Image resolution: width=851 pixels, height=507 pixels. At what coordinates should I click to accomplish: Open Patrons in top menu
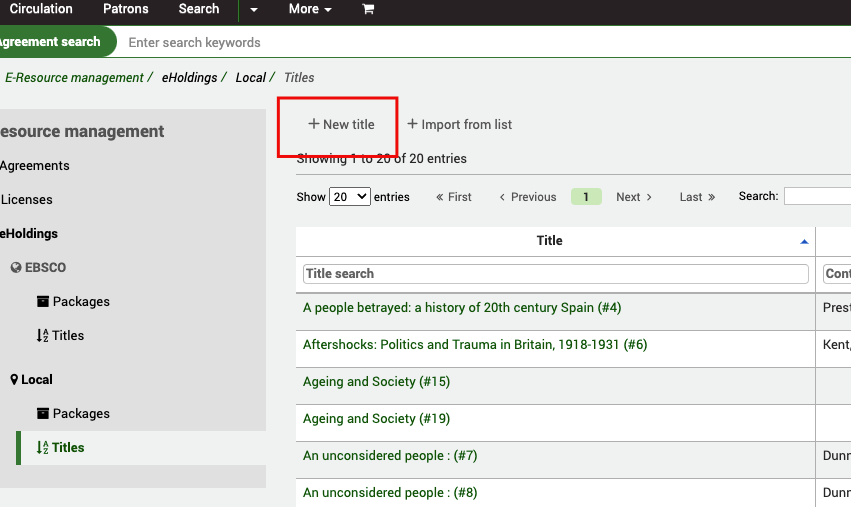click(x=126, y=9)
